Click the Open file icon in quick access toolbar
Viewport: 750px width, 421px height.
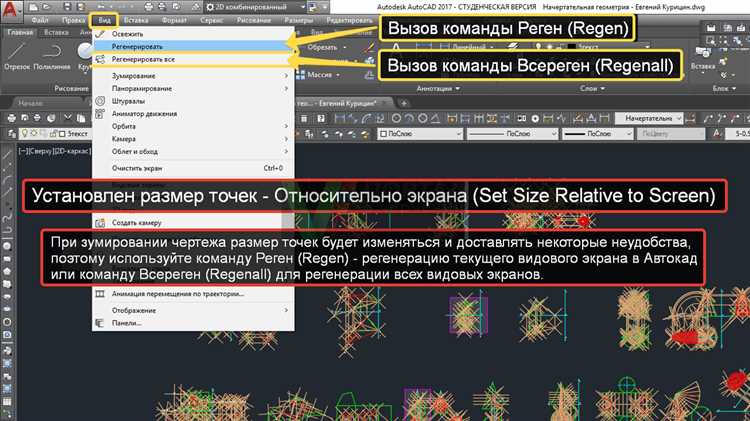pyautogui.click(x=46, y=7)
